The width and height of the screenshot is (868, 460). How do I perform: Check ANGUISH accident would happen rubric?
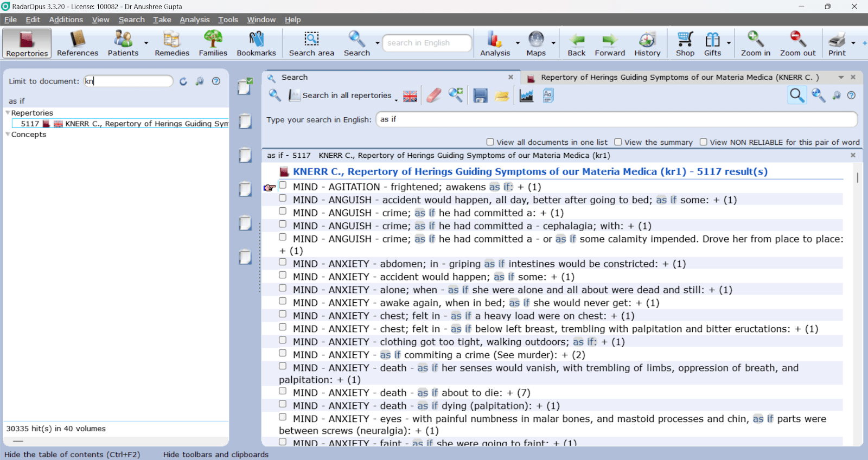(x=283, y=198)
